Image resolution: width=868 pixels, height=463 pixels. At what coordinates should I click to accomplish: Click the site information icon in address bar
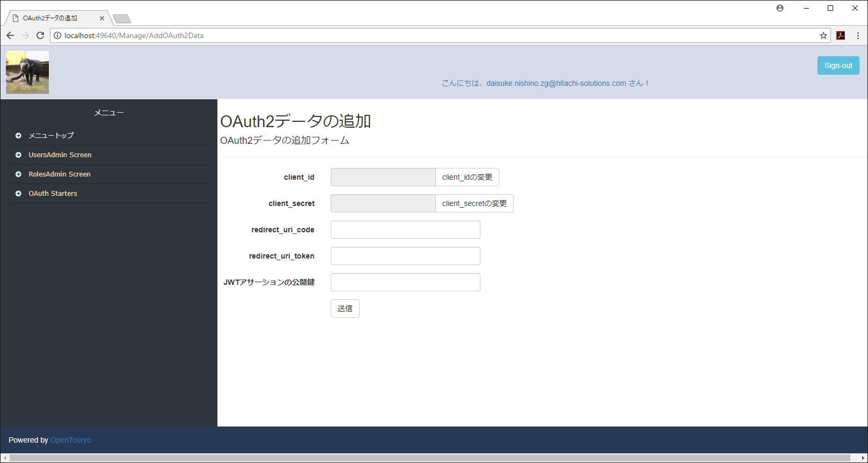pyautogui.click(x=57, y=35)
